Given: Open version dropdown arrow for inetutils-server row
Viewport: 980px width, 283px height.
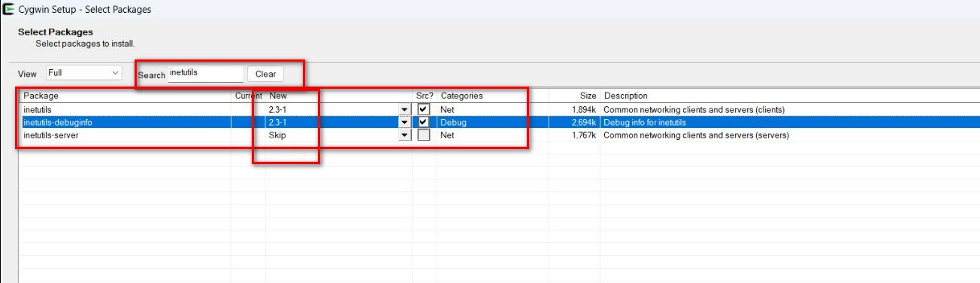Looking at the screenshot, I should (404, 135).
